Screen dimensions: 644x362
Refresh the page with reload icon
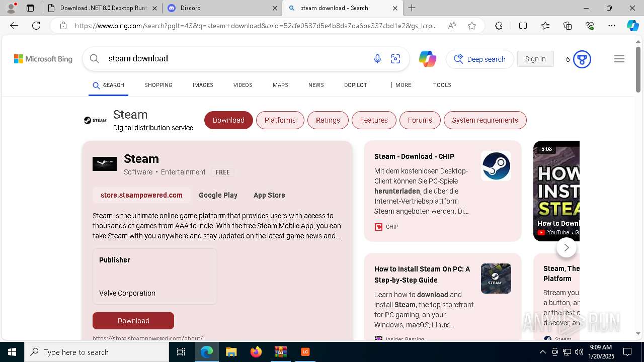tap(36, 26)
